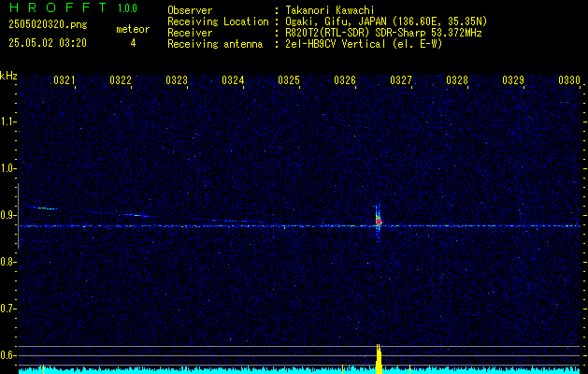Click the 0.6 kHz frequency label
The height and width of the screenshot is (374, 588).
pos(7,355)
